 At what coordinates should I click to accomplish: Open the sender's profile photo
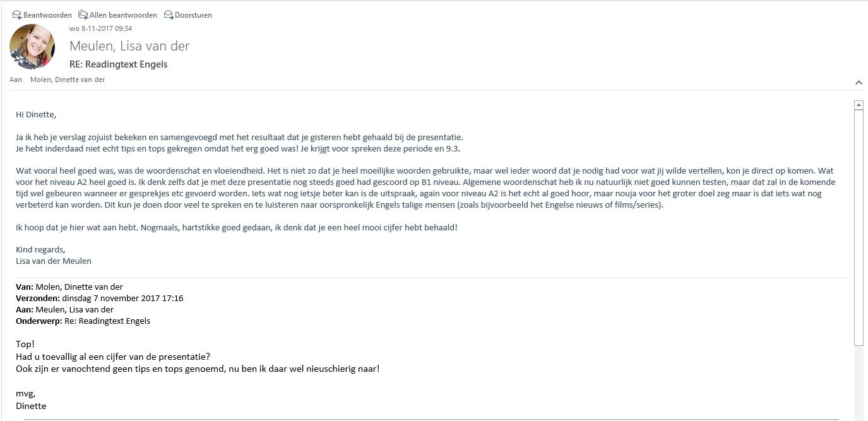(x=32, y=47)
